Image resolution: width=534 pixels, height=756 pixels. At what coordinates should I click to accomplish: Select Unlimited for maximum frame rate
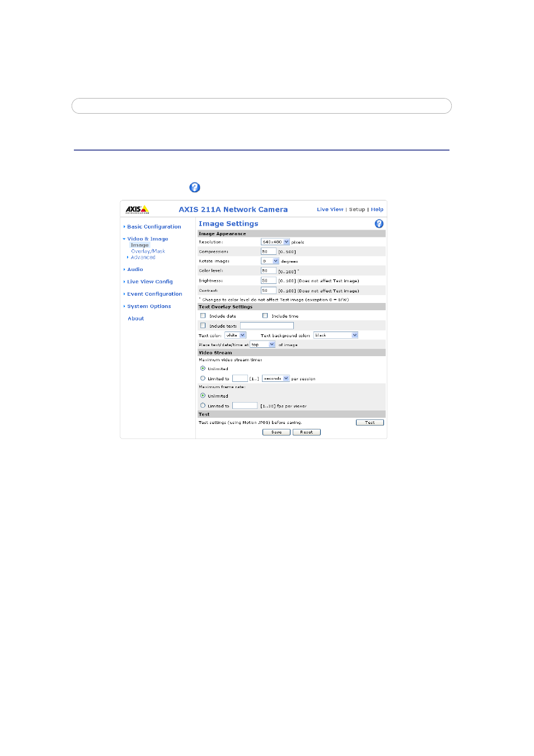coord(203,396)
